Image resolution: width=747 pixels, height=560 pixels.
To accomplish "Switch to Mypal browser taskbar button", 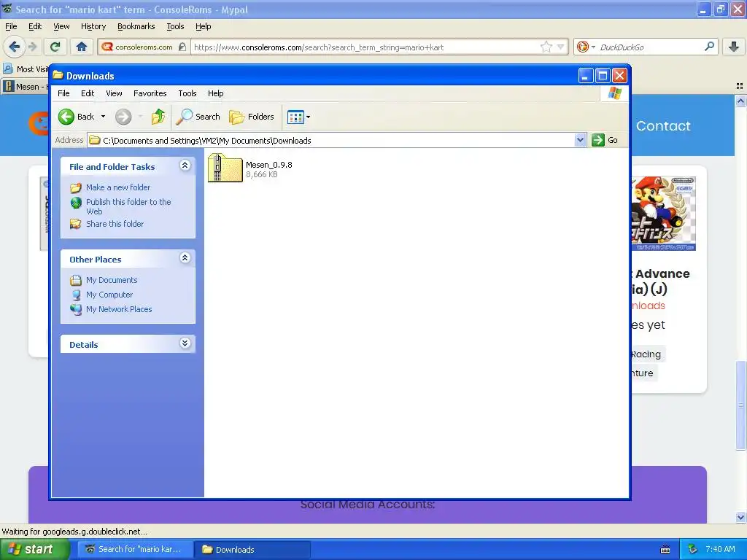I will coord(135,550).
